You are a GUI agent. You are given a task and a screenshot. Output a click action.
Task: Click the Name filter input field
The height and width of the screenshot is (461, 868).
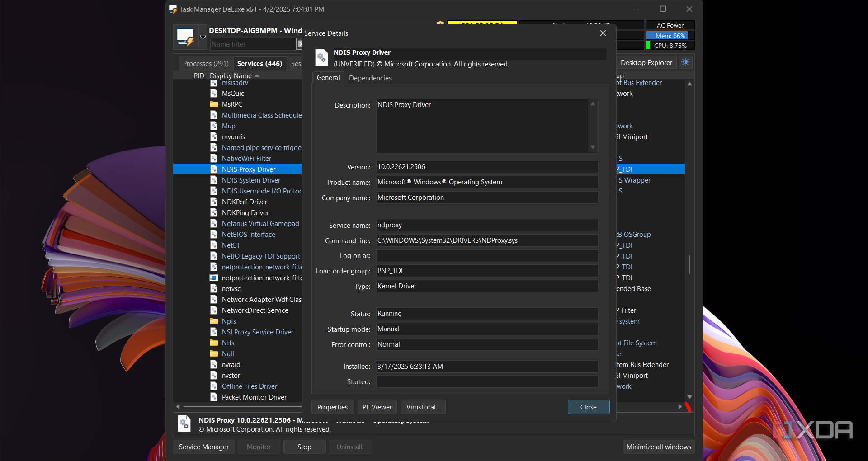pyautogui.click(x=252, y=44)
